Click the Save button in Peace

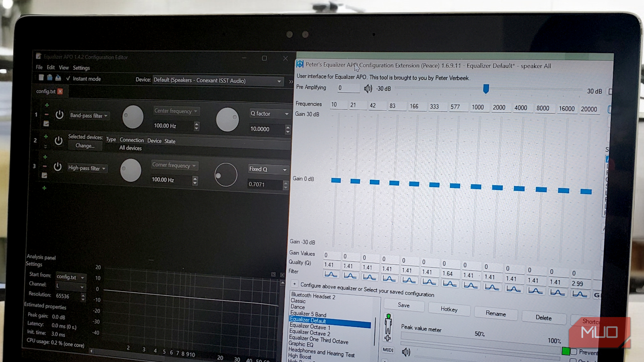click(x=404, y=305)
